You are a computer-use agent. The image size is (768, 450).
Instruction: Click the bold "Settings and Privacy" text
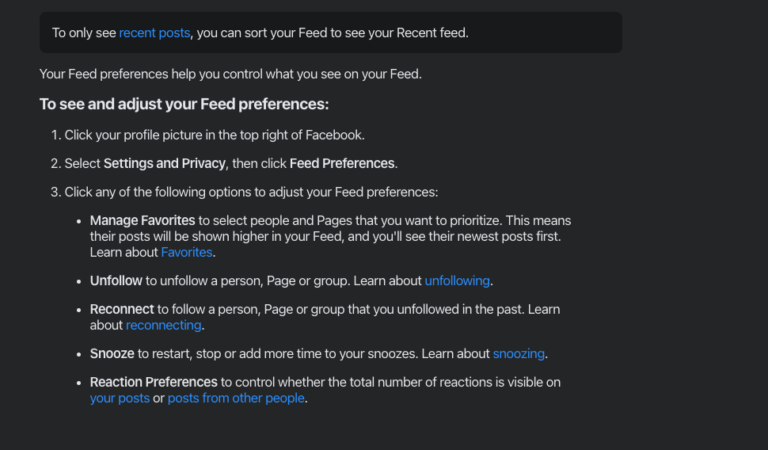pos(165,164)
